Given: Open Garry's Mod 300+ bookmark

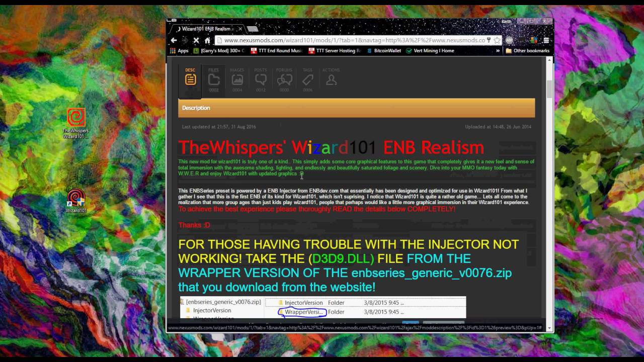Looking at the screenshot, I should [219, 51].
